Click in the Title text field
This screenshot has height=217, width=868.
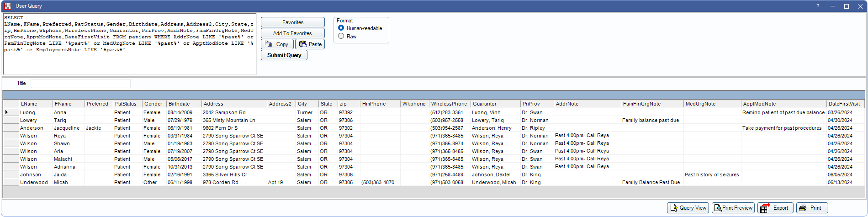80,84
